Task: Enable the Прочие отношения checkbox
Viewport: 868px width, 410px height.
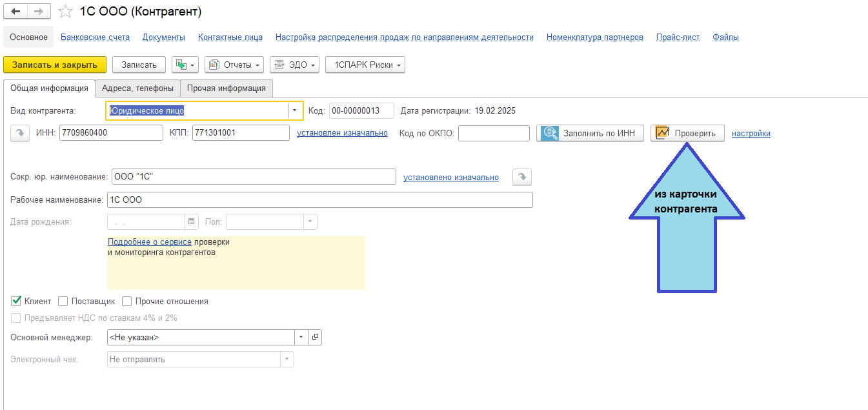Action: click(127, 301)
